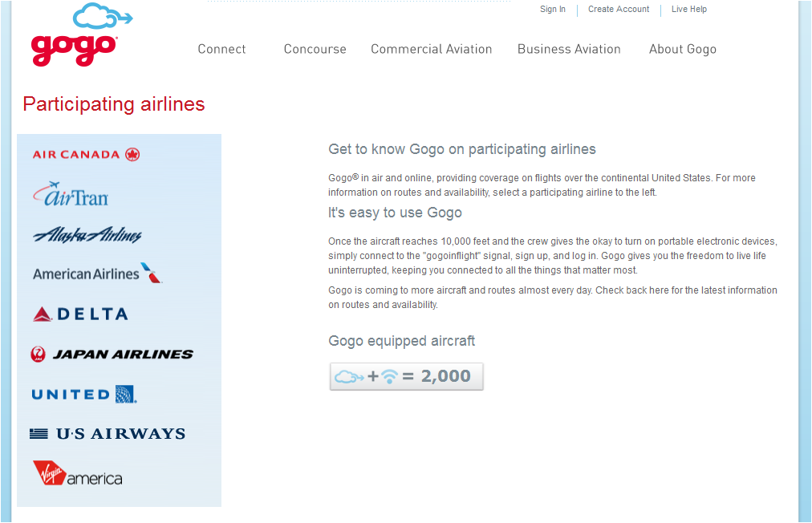812x523 pixels.
Task: Click the Sign In link
Action: point(553,10)
